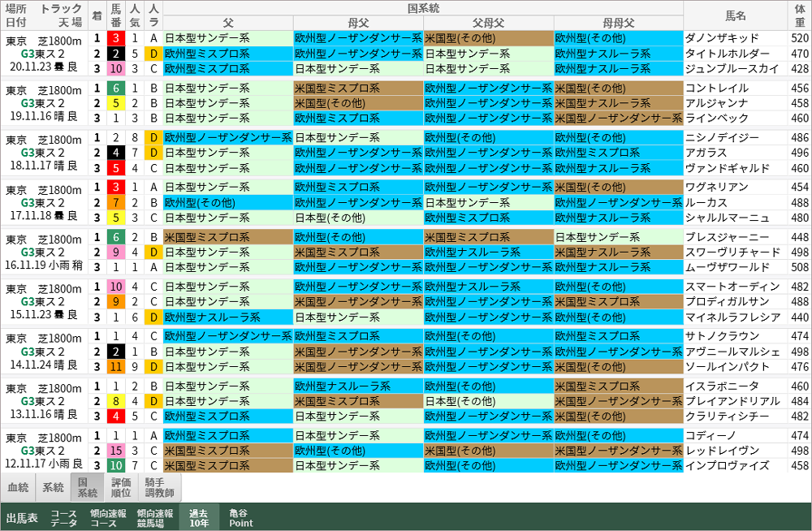
Task: Open コースデータ in the bottom navigation
Action: pyautogui.click(x=63, y=517)
